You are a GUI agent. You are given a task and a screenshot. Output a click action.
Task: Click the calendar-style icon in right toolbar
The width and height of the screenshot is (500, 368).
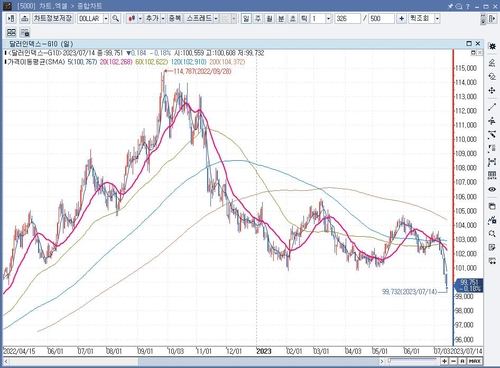(492, 206)
